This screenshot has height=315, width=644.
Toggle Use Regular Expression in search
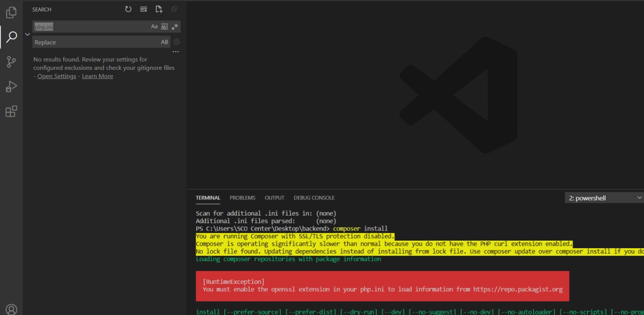click(175, 27)
